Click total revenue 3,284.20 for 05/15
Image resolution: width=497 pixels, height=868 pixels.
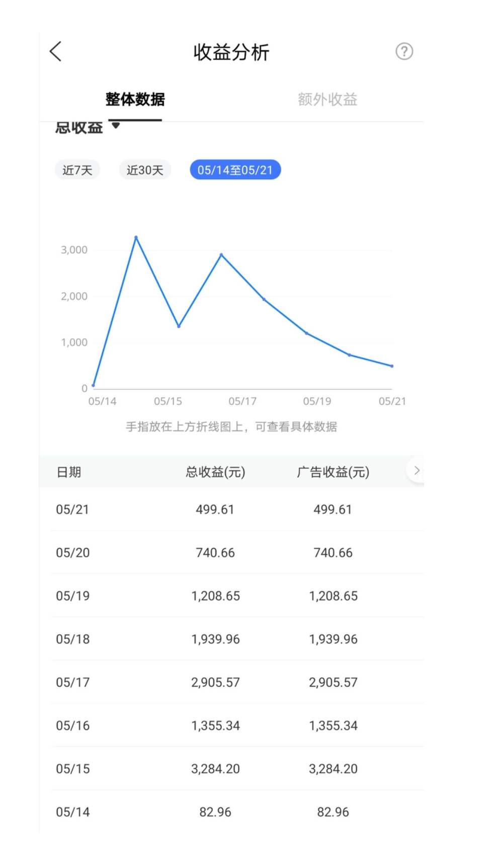click(x=215, y=769)
